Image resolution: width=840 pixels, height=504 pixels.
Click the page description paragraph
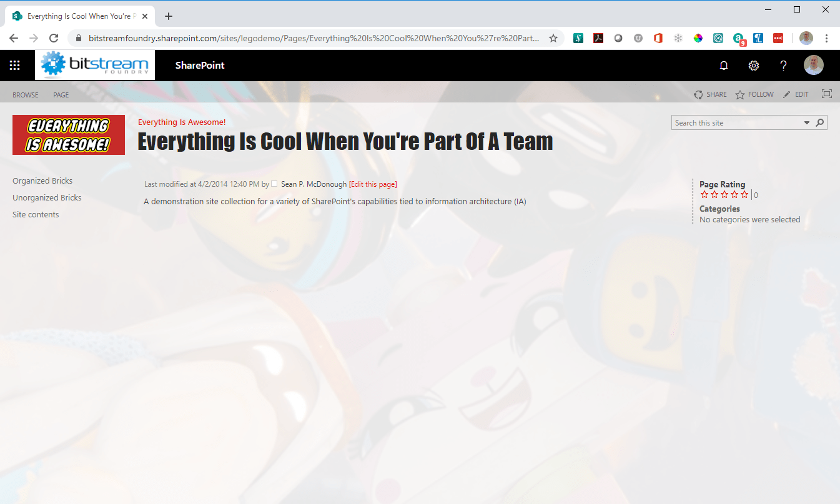pos(335,202)
